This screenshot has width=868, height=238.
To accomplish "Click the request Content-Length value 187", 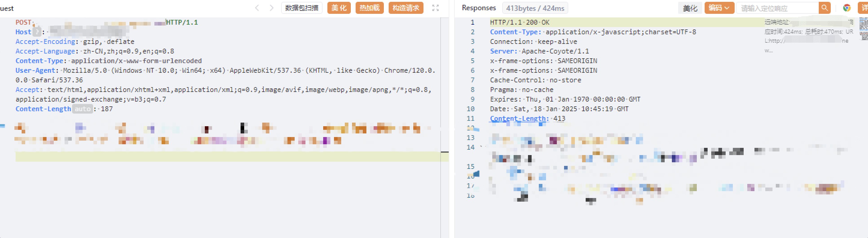I will 107,109.
